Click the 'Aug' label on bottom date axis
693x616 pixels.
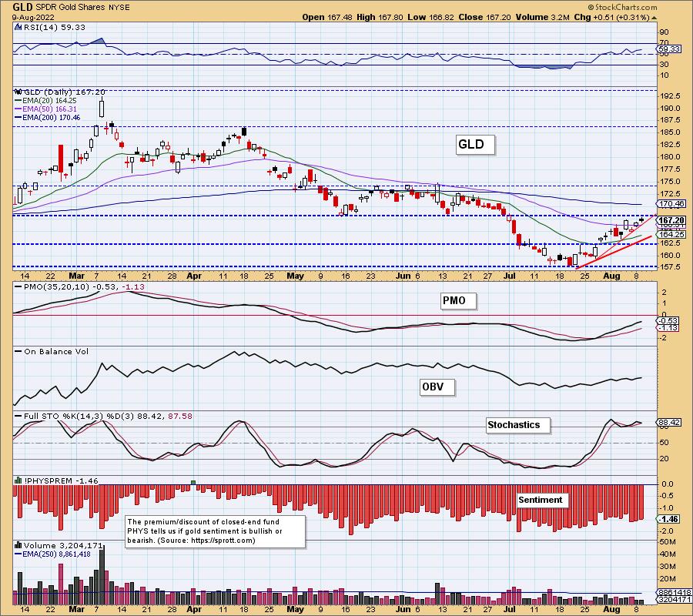(611, 609)
